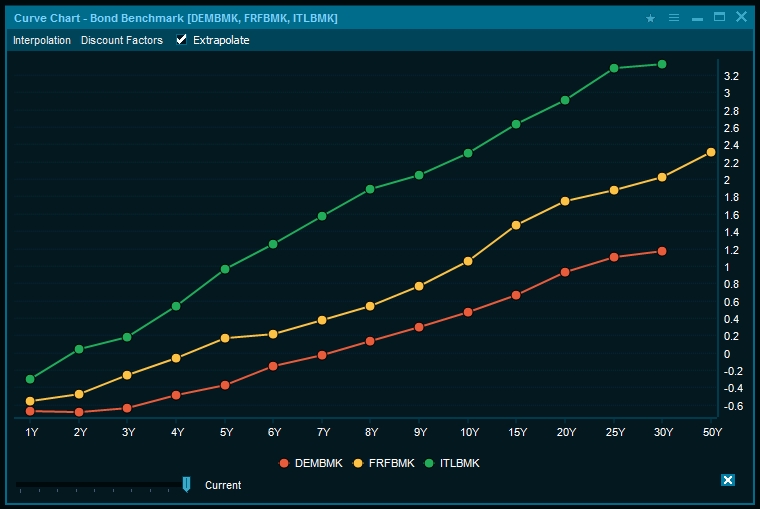
Task: Maximize the Curve Chart window
Action: pos(719,17)
